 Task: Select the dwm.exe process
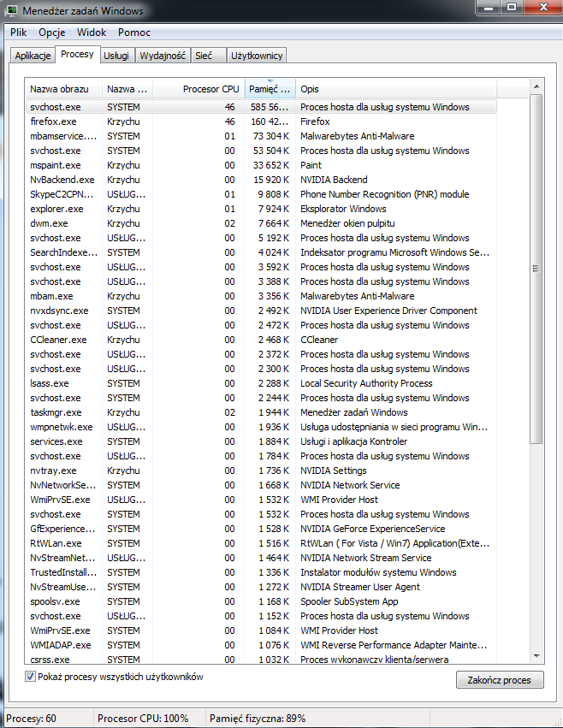tap(261, 223)
